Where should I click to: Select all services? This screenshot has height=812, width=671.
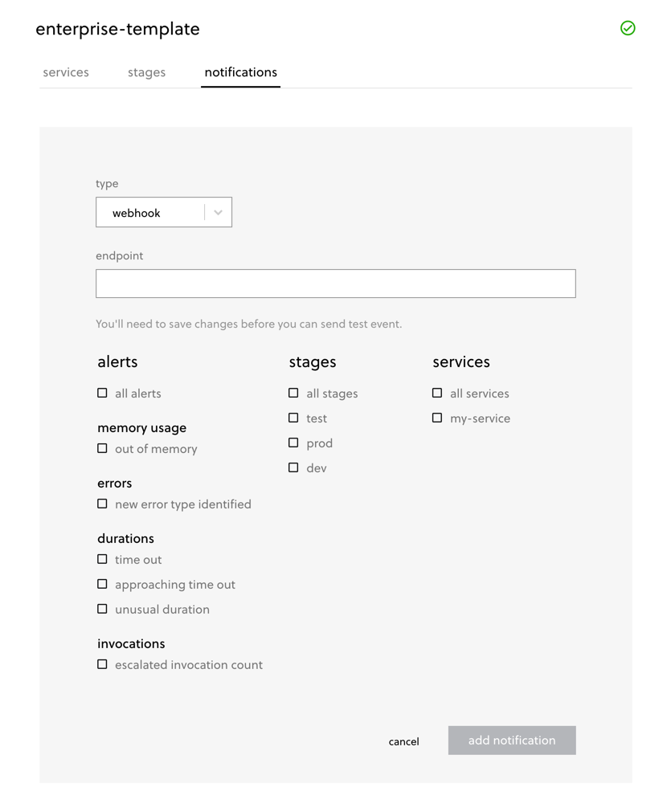[436, 393]
